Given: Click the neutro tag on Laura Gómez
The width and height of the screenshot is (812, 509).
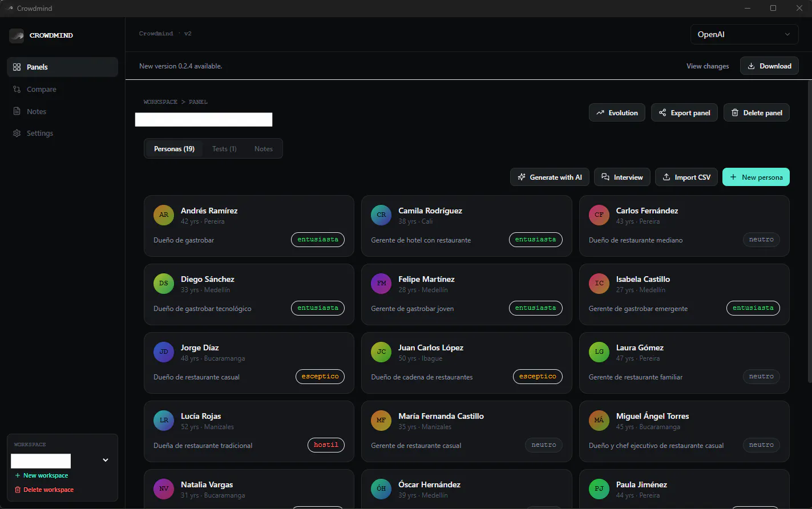Looking at the screenshot, I should [x=761, y=377].
